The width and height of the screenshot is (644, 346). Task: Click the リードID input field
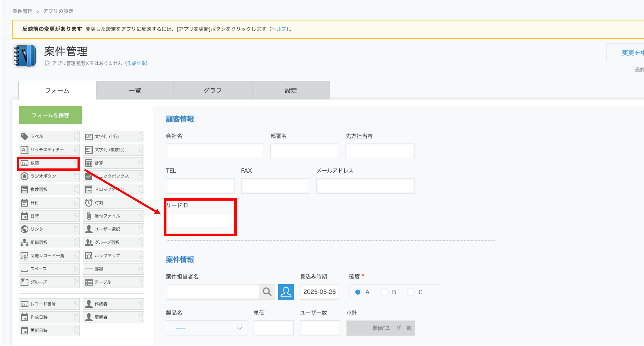click(x=200, y=221)
